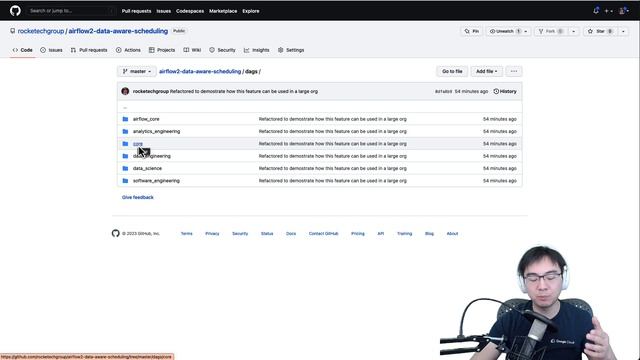This screenshot has width=640, height=360.
Task: Open the repository Settings tab
Action: point(291,50)
